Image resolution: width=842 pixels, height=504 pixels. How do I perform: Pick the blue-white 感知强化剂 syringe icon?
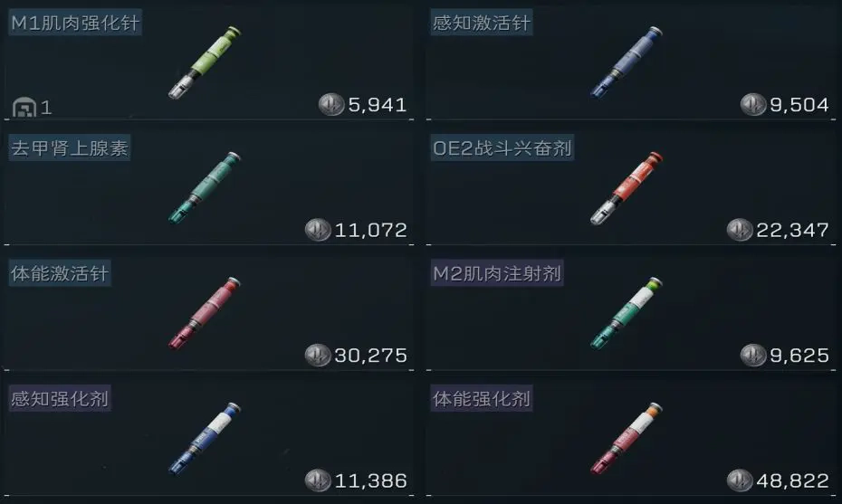(205, 439)
